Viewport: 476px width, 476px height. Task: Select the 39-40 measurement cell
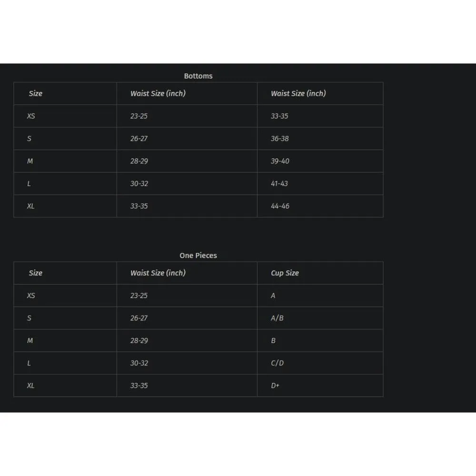[x=280, y=161]
